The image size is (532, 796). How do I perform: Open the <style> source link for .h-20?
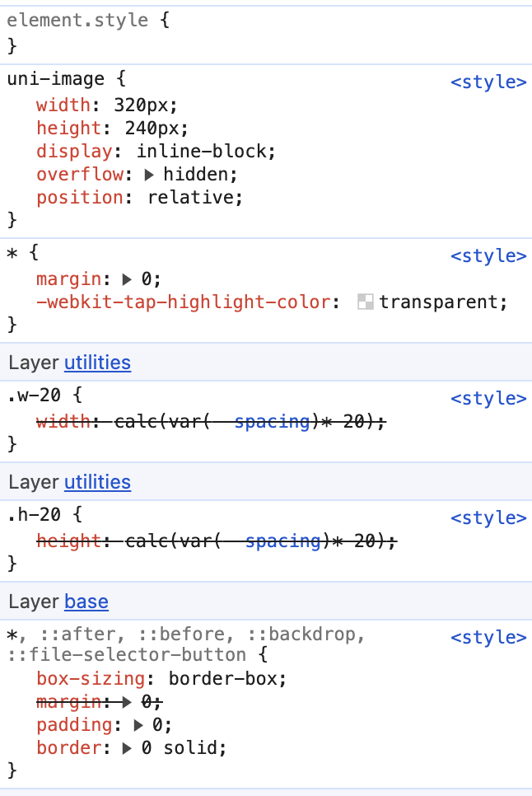click(x=488, y=518)
